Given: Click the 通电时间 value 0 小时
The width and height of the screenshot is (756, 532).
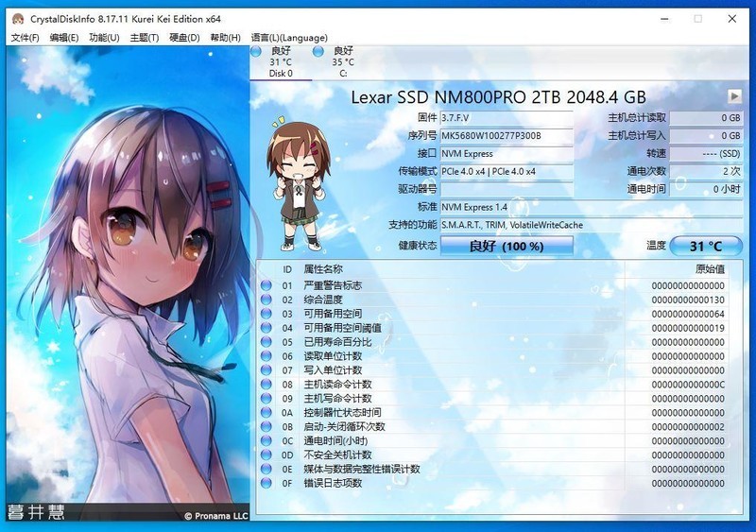Looking at the screenshot, I should click(706, 189).
